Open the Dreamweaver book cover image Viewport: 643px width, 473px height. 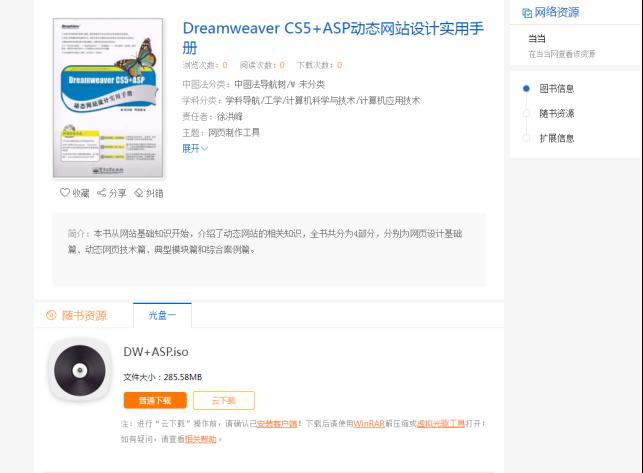(x=108, y=97)
